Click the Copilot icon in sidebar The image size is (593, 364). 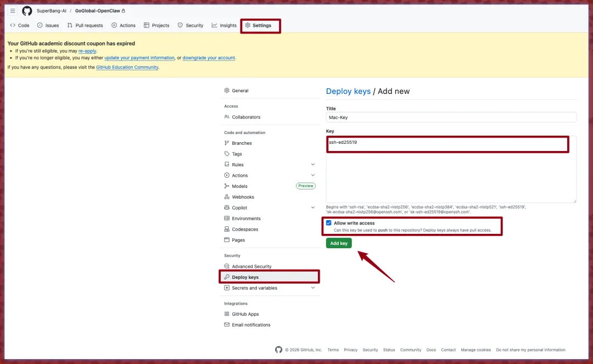(227, 208)
